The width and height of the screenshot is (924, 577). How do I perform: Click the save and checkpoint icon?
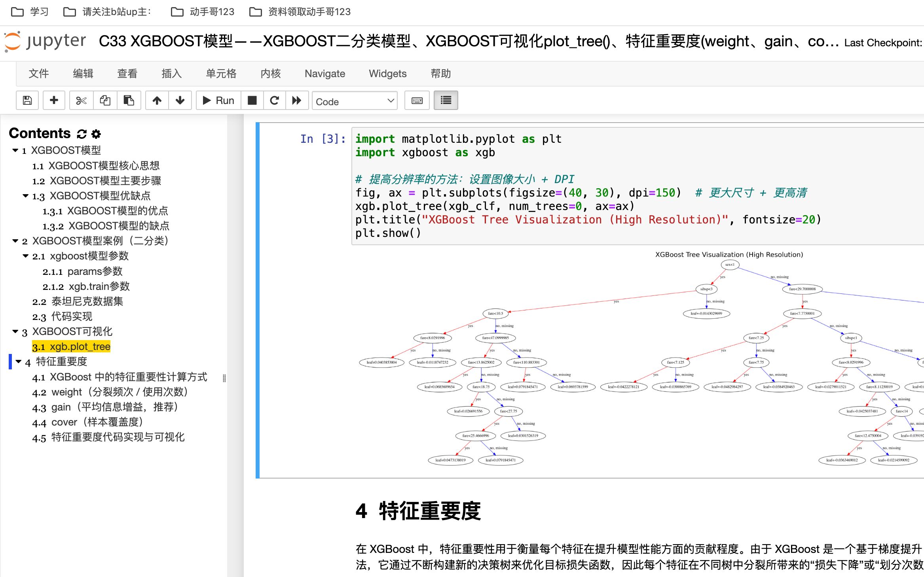click(x=27, y=100)
